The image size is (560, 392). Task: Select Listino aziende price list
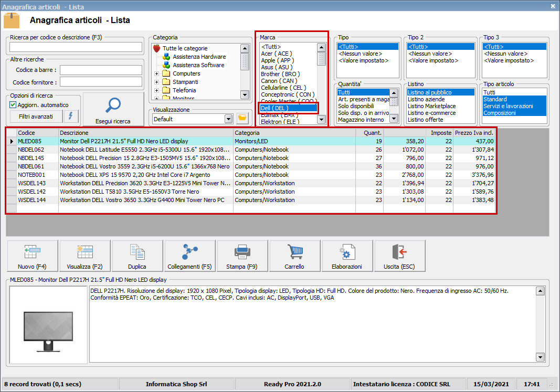tap(426, 99)
